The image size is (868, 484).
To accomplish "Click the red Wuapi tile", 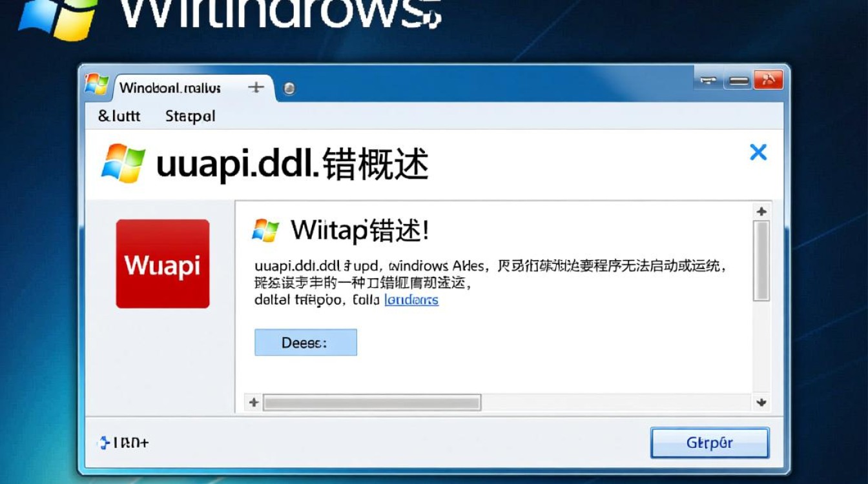I will coord(163,263).
